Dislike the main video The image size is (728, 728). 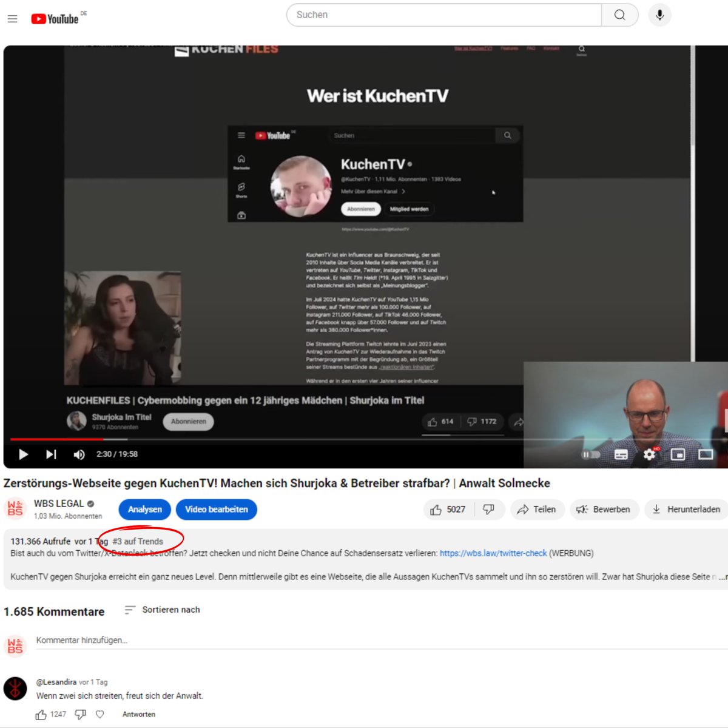[x=488, y=510]
